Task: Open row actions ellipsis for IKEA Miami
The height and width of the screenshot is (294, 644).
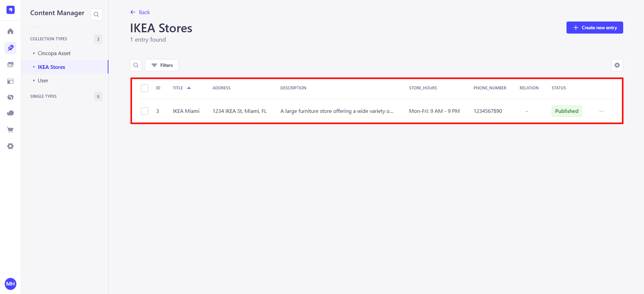Action: [x=601, y=111]
